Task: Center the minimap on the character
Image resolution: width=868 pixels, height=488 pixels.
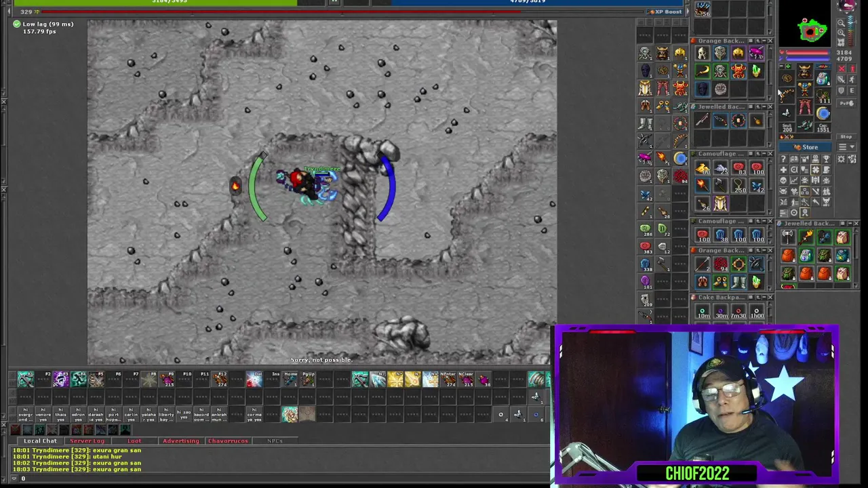Action: point(841,42)
